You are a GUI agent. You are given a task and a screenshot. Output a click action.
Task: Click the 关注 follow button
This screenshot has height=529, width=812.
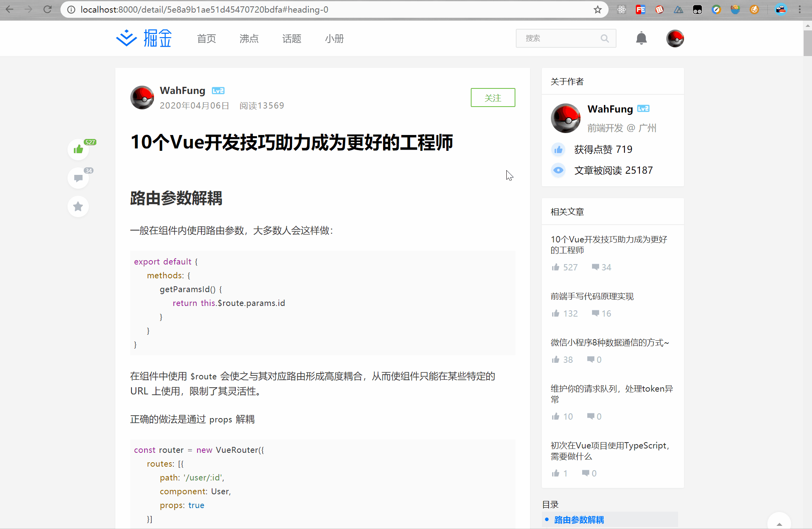point(493,98)
